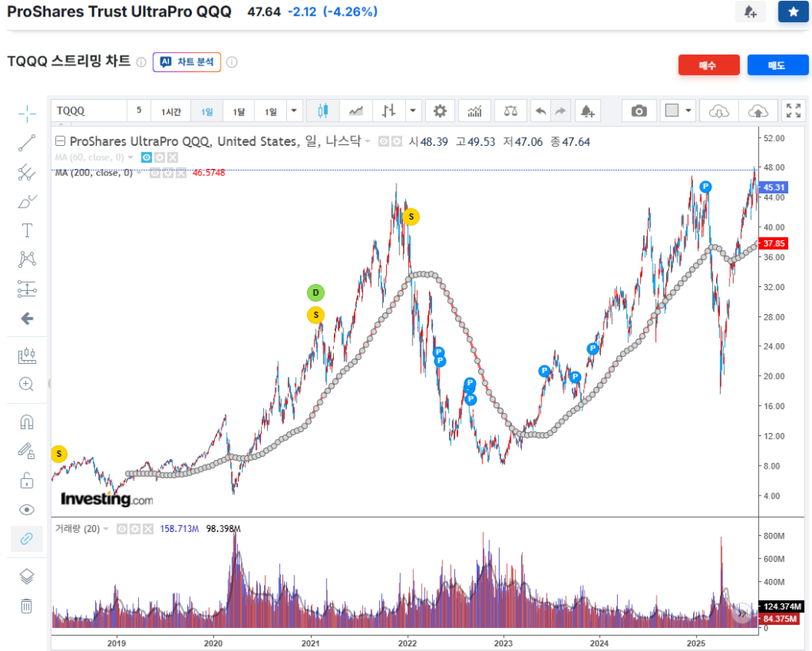Take a chart snapshot with camera icon

tap(639, 111)
